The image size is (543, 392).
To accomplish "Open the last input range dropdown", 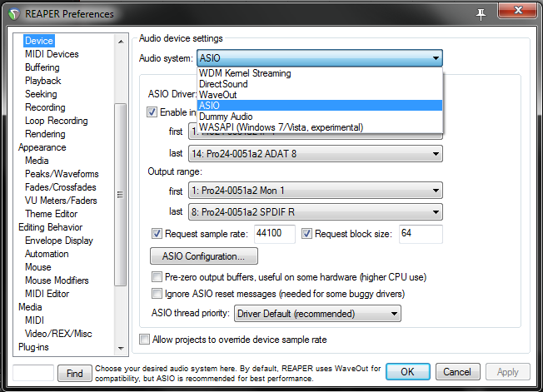I will (x=316, y=154).
